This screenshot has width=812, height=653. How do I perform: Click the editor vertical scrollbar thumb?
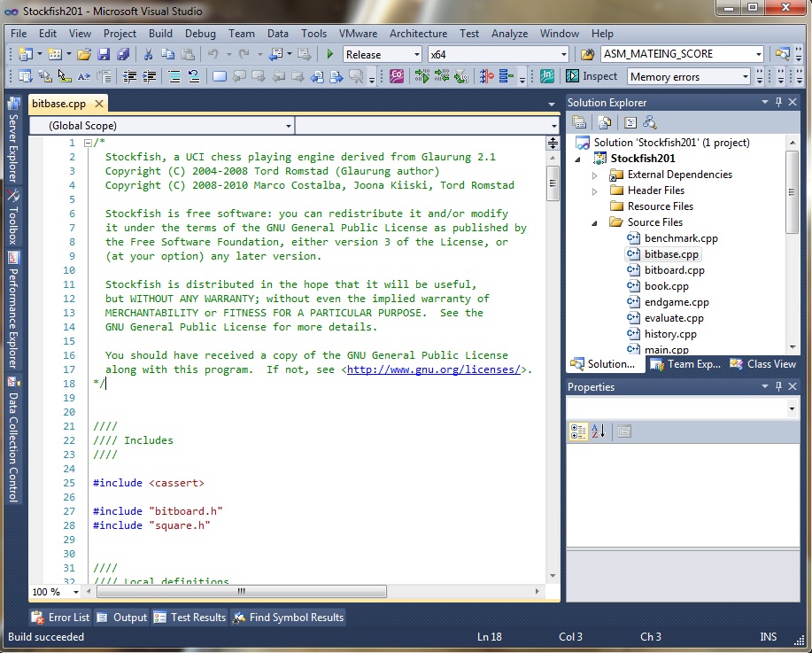click(x=553, y=183)
